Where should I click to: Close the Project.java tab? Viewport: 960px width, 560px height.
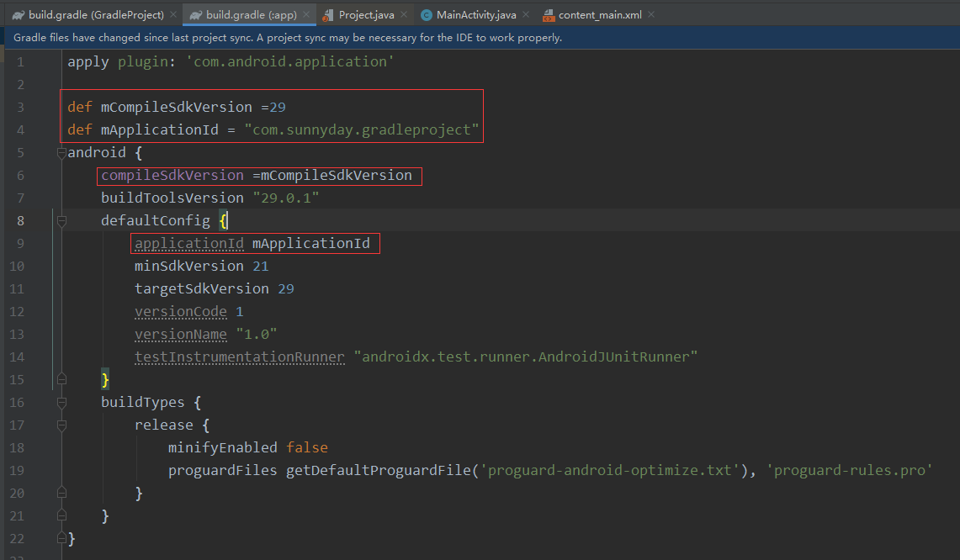(404, 14)
